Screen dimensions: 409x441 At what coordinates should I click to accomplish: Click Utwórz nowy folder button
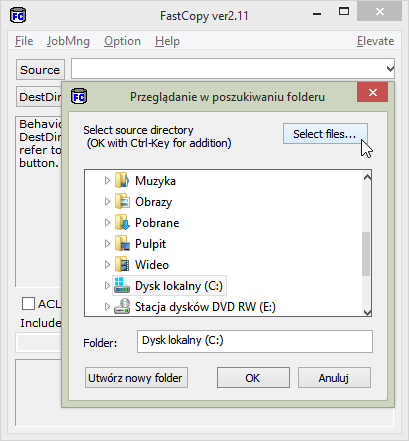(136, 378)
